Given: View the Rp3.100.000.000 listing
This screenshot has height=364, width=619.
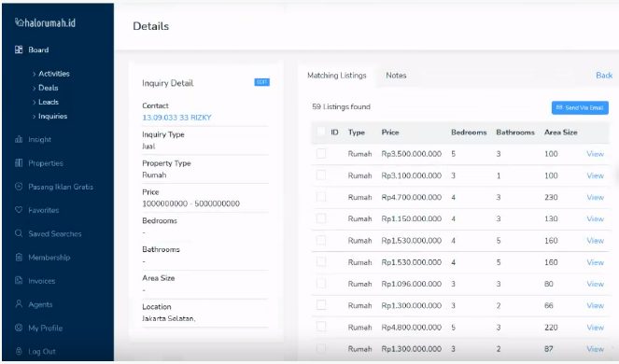Looking at the screenshot, I should click(x=596, y=175).
